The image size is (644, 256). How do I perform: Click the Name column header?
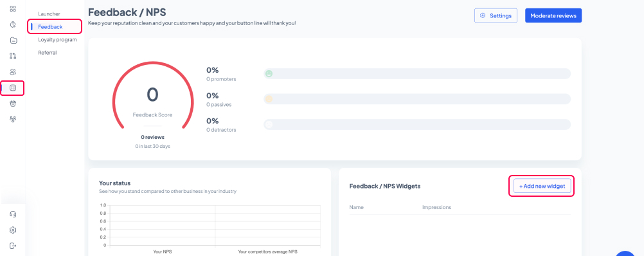pyautogui.click(x=357, y=207)
